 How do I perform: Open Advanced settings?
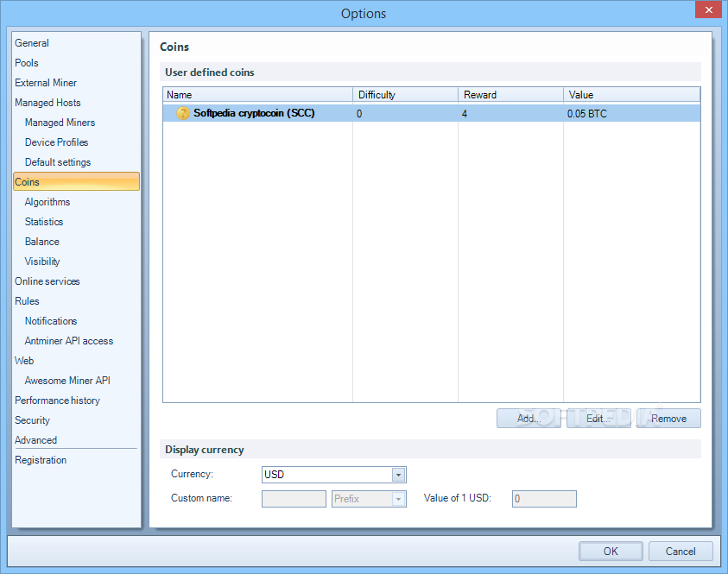coord(35,440)
